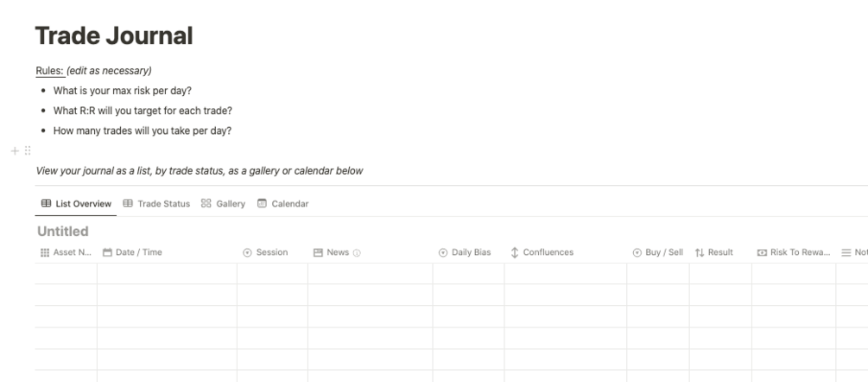Screen dimensions: 868x382
Task: Switch to the List Overview view tab
Action: click(74, 204)
